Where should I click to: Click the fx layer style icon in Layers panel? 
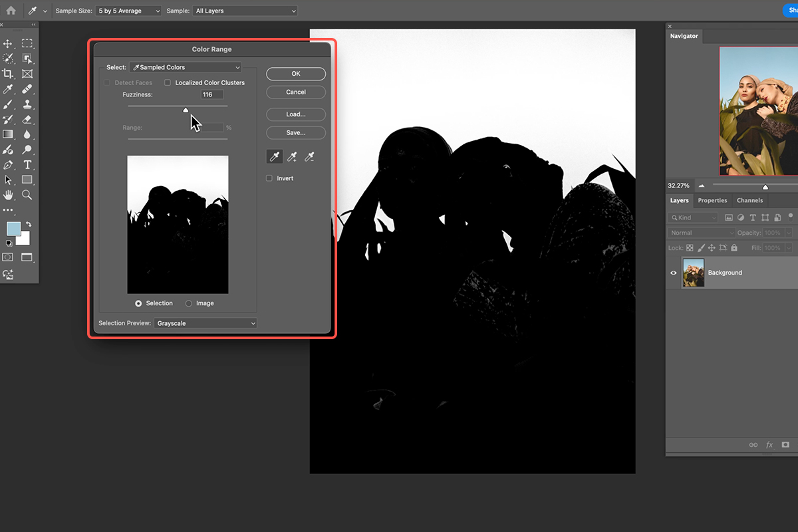769,444
